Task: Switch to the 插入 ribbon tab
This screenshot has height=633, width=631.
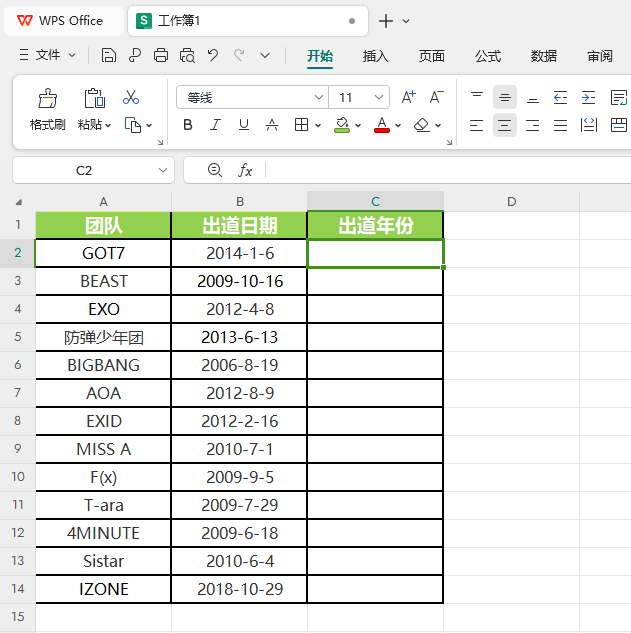Action: [375, 56]
